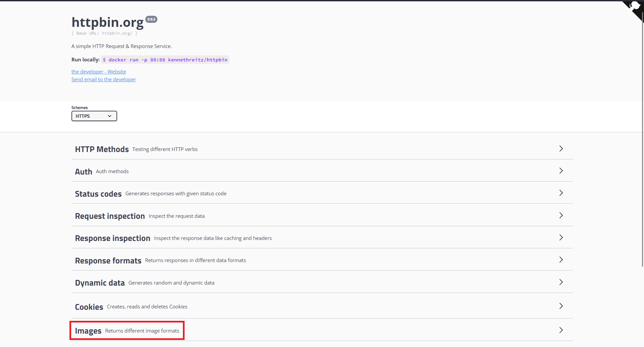Expand Cookies section chevron
644x347 pixels.
click(x=561, y=306)
